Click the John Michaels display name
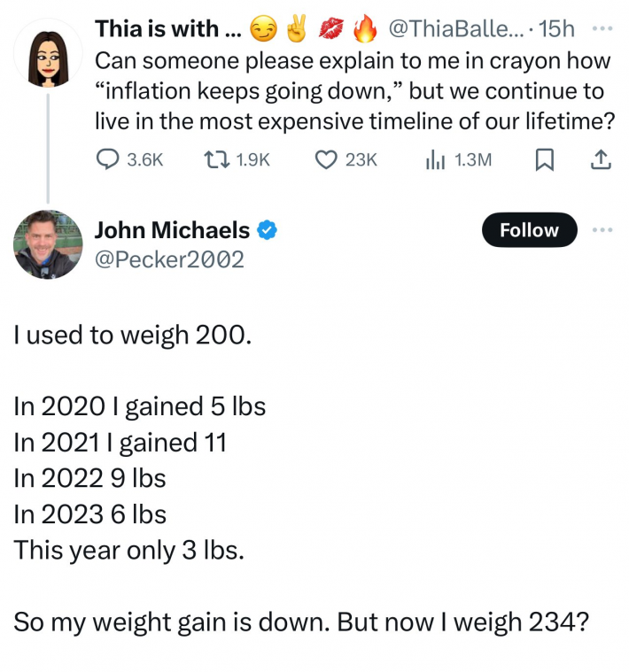 coord(172,231)
